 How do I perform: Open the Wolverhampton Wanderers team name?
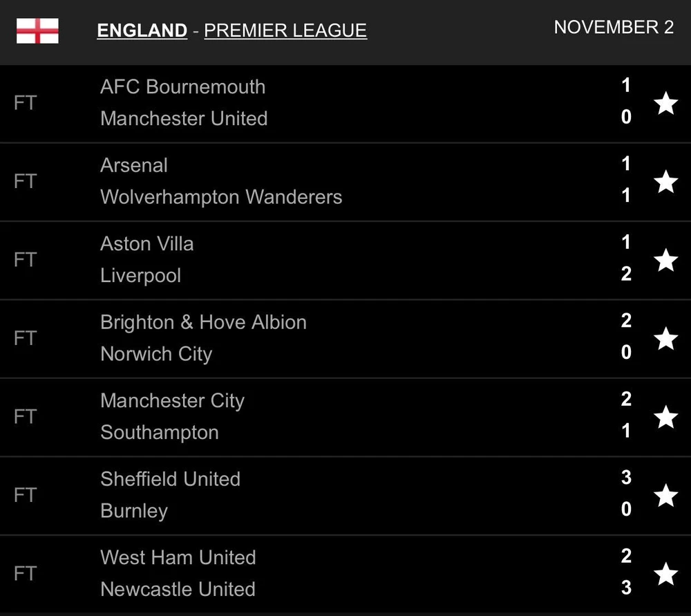(x=221, y=197)
